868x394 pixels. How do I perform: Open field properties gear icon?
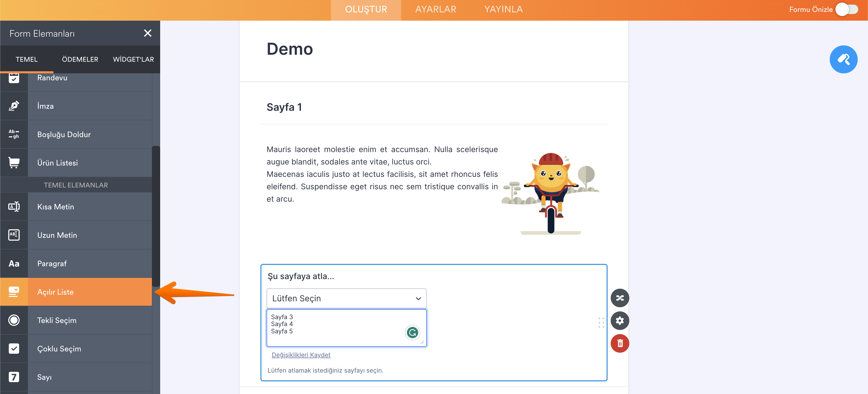(620, 320)
